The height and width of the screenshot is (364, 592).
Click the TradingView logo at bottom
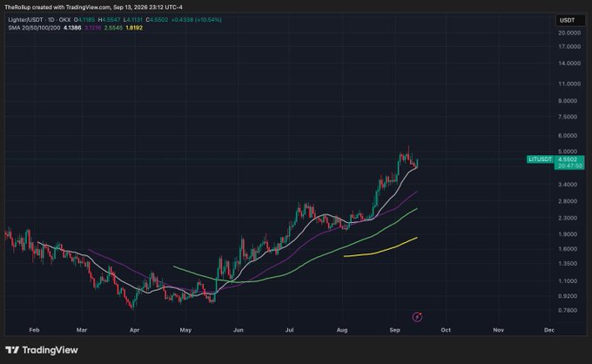[x=42, y=350]
